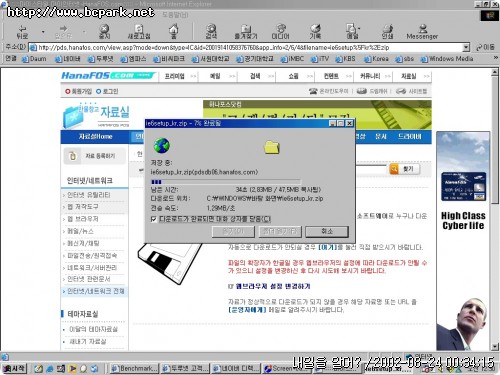Toggle the close-dialog-when-download-completes checkbox
The height and width of the screenshot is (375, 500).
[154, 219]
